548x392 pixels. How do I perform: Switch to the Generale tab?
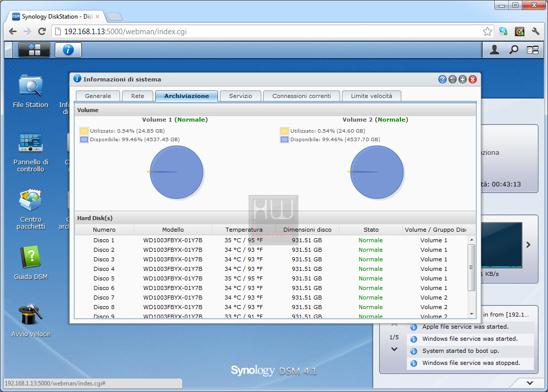point(98,96)
